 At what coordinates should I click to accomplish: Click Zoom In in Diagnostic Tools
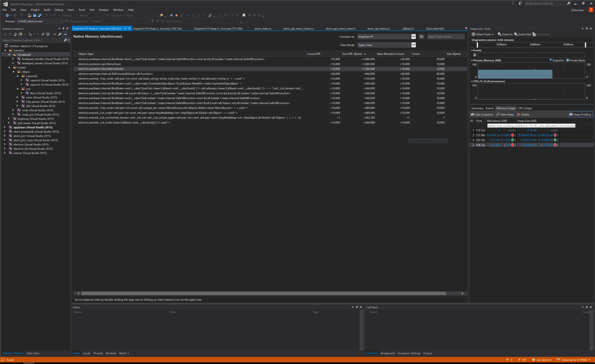505,34
